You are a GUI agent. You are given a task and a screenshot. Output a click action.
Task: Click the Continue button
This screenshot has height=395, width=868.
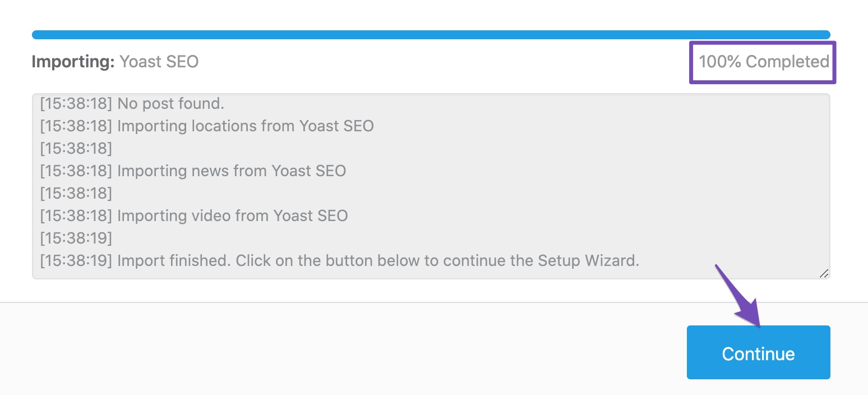(x=758, y=352)
